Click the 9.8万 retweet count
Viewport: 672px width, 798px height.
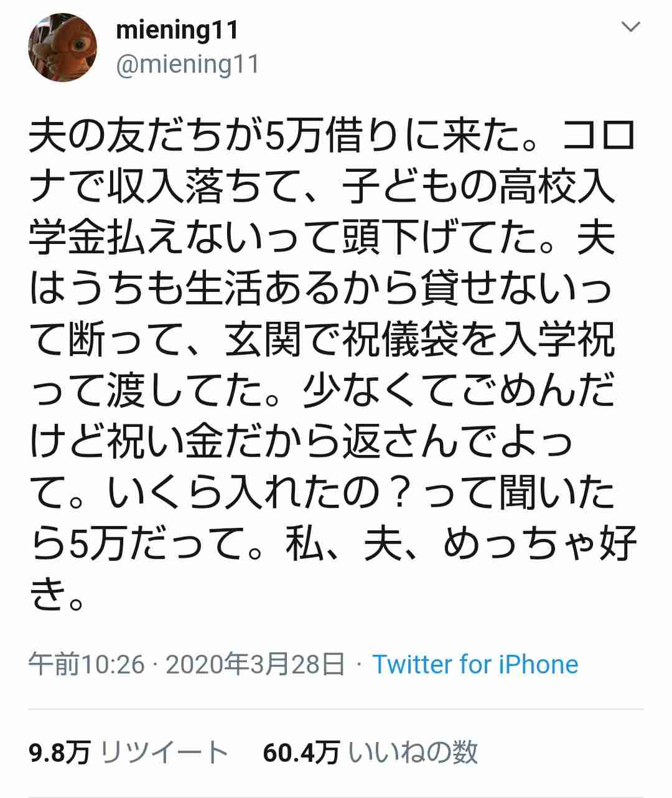[59, 753]
